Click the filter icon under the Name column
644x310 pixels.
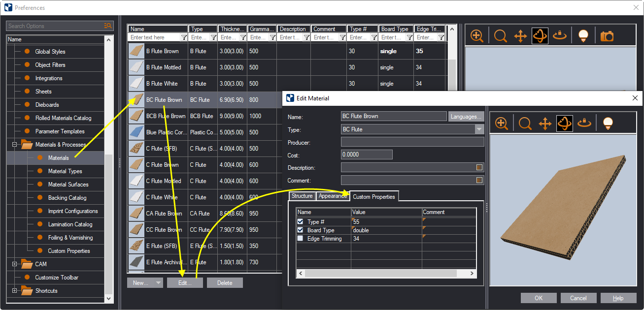point(184,37)
